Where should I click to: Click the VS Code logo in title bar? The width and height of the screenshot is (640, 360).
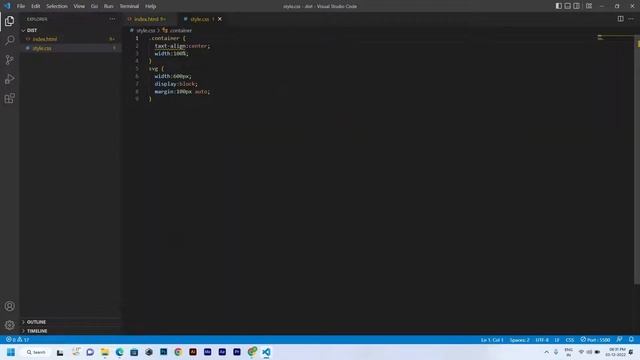tap(7, 6)
